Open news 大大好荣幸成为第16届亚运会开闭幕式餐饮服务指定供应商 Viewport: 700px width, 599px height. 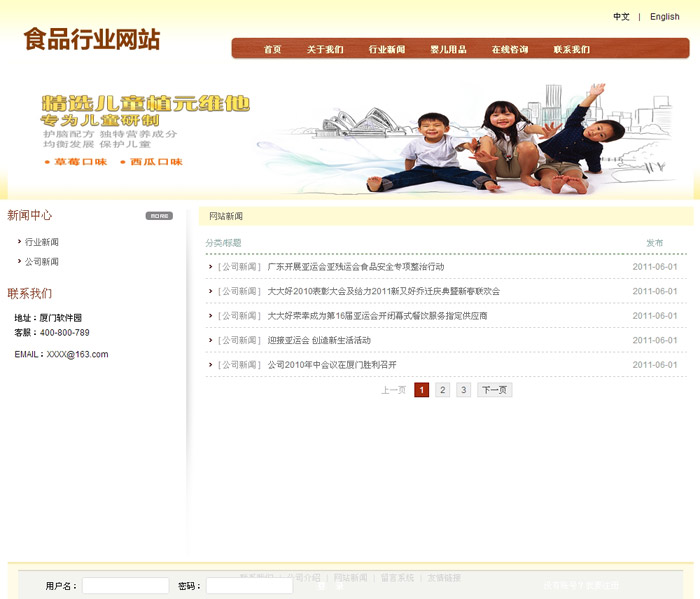377,316
